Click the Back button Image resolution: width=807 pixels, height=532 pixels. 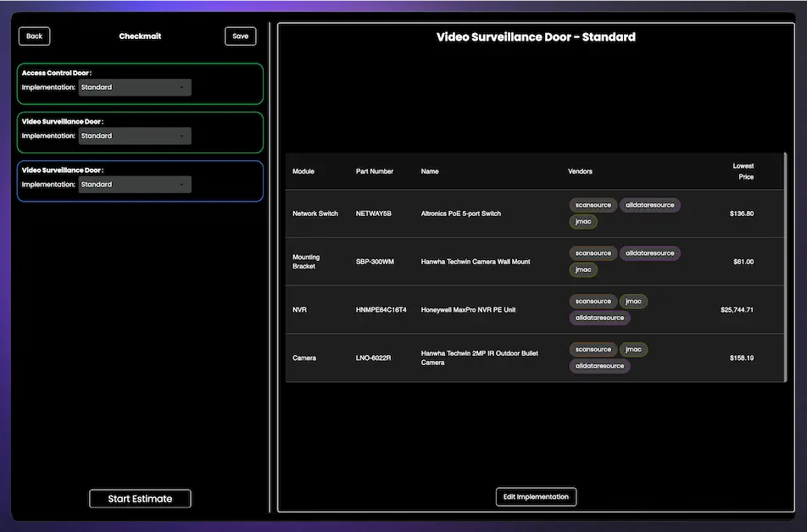click(34, 36)
